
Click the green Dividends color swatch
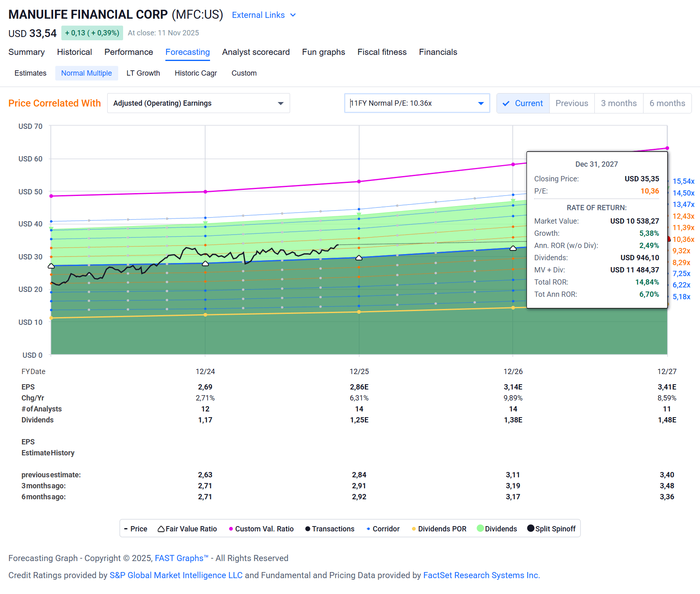pos(480,529)
